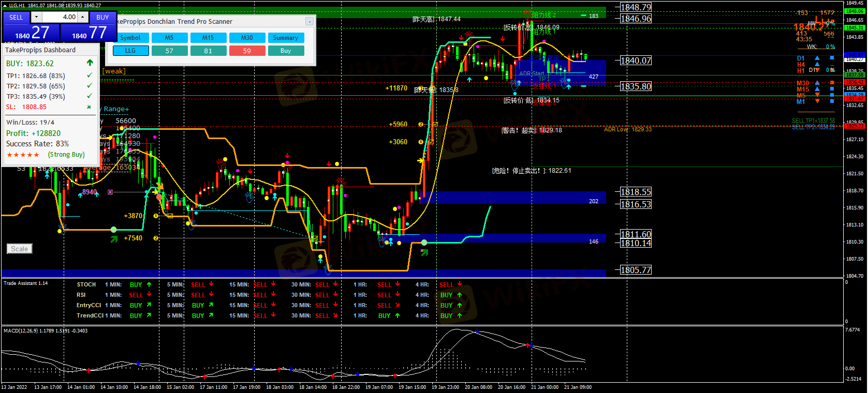Select the M15 column header in scanner

click(x=208, y=38)
